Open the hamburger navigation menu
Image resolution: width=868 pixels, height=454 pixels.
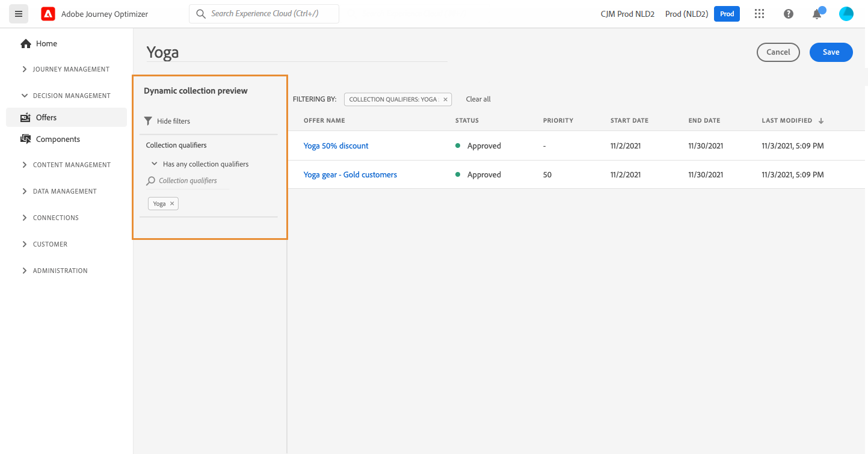(19, 14)
